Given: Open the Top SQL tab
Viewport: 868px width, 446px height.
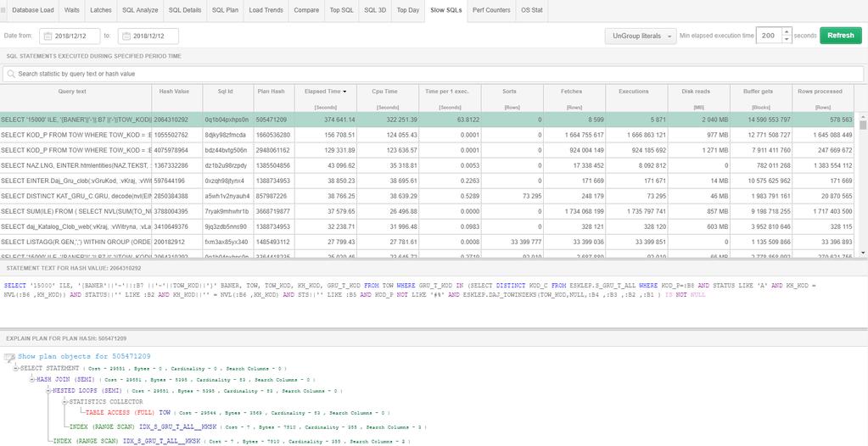Looking at the screenshot, I should point(342,10).
